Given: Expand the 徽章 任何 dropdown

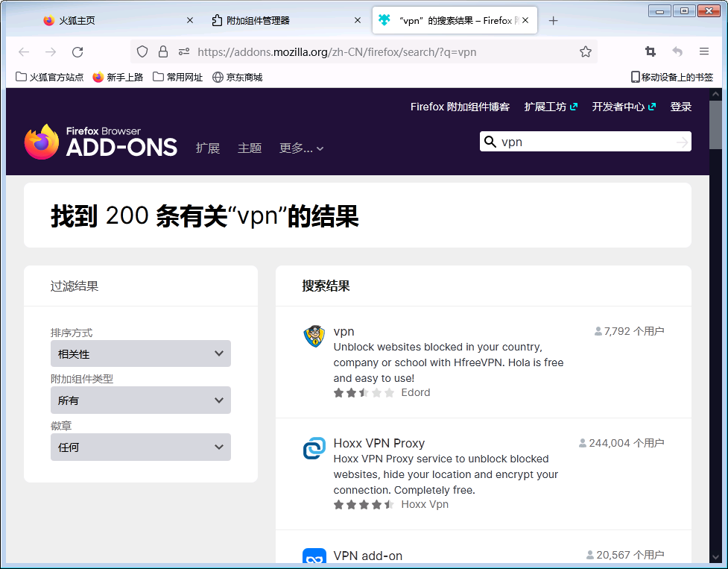Looking at the screenshot, I should click(x=141, y=447).
